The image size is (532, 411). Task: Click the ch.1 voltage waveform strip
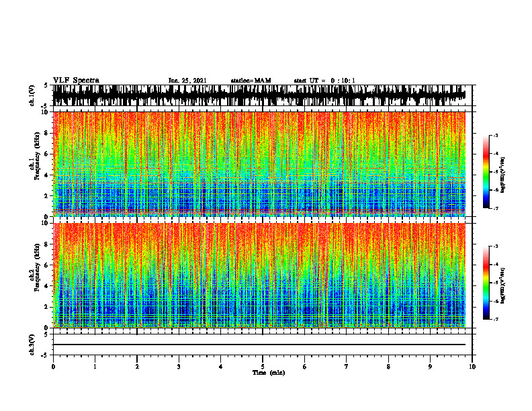click(259, 95)
